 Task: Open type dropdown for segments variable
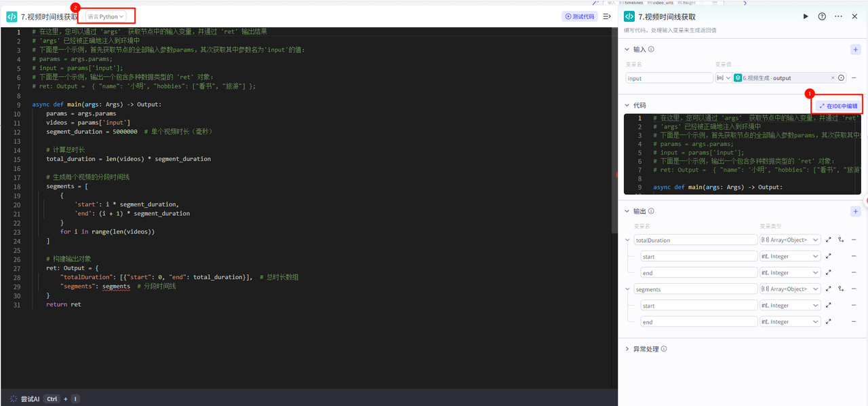(790, 289)
